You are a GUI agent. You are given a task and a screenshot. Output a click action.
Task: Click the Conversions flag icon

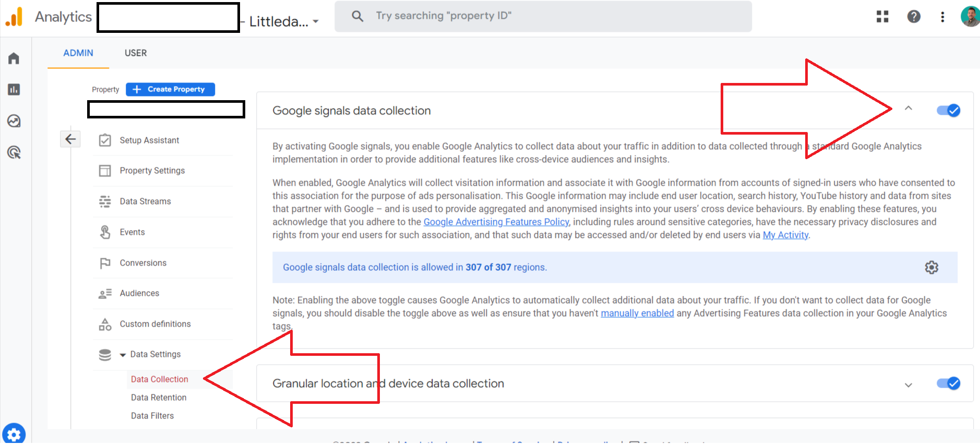105,263
